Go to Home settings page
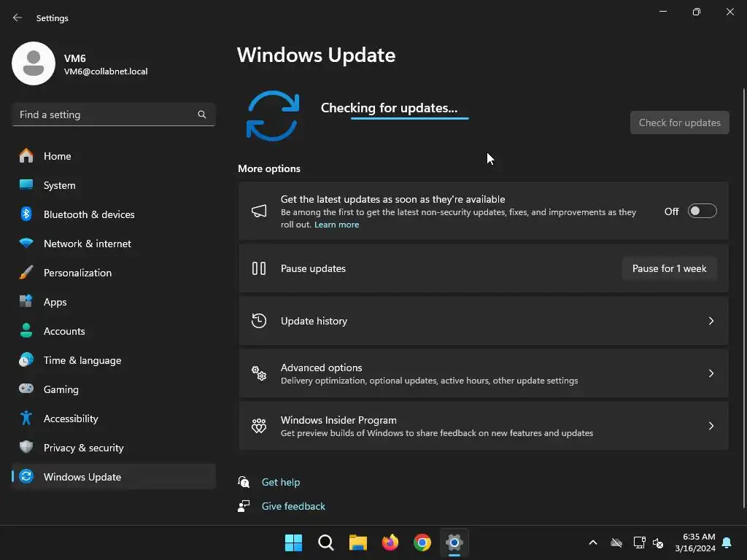747x560 pixels. click(x=113, y=156)
